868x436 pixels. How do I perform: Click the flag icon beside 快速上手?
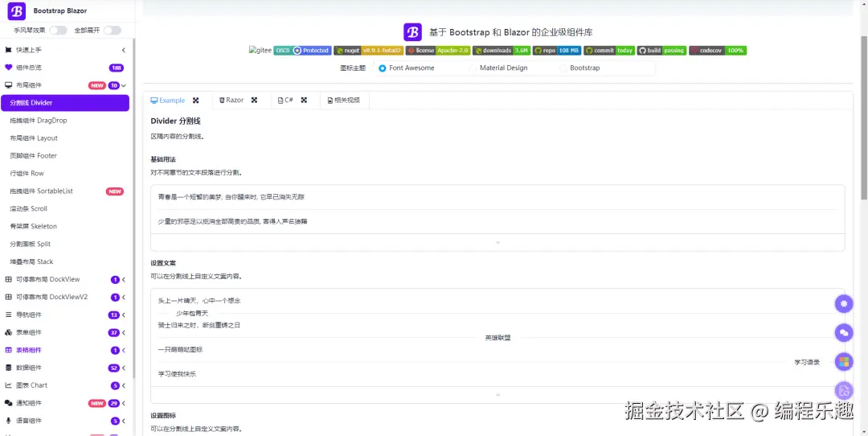pyautogui.click(x=8, y=50)
